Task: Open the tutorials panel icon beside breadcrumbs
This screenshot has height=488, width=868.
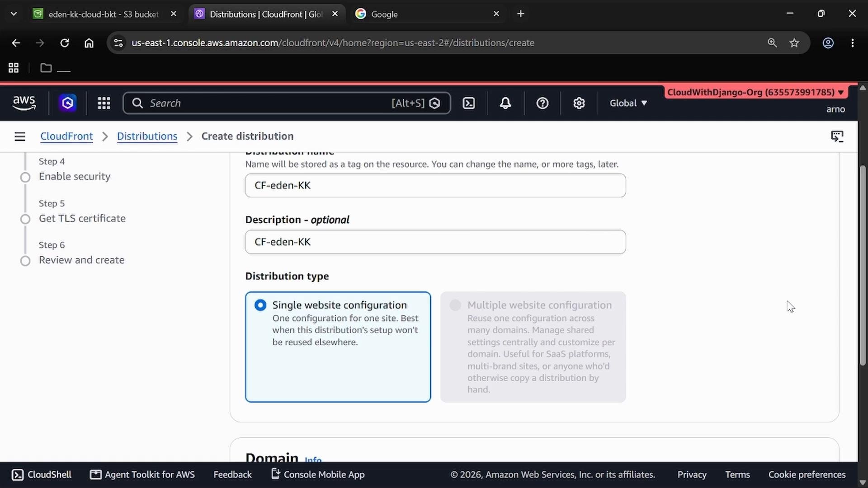Action: [x=837, y=136]
